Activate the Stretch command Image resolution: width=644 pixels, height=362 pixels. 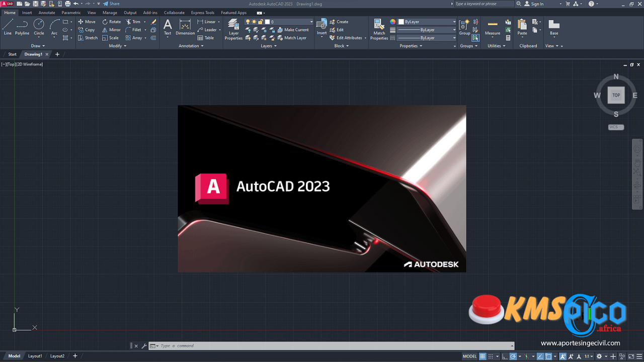pos(88,38)
